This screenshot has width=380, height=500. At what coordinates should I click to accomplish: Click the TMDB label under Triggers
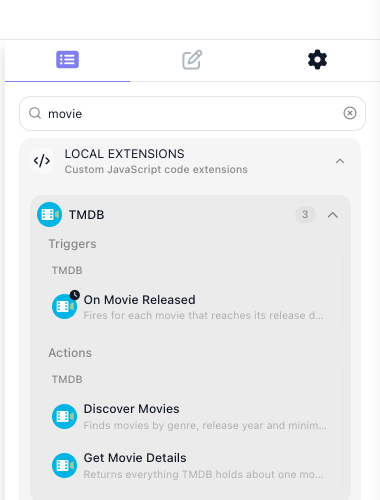click(67, 270)
